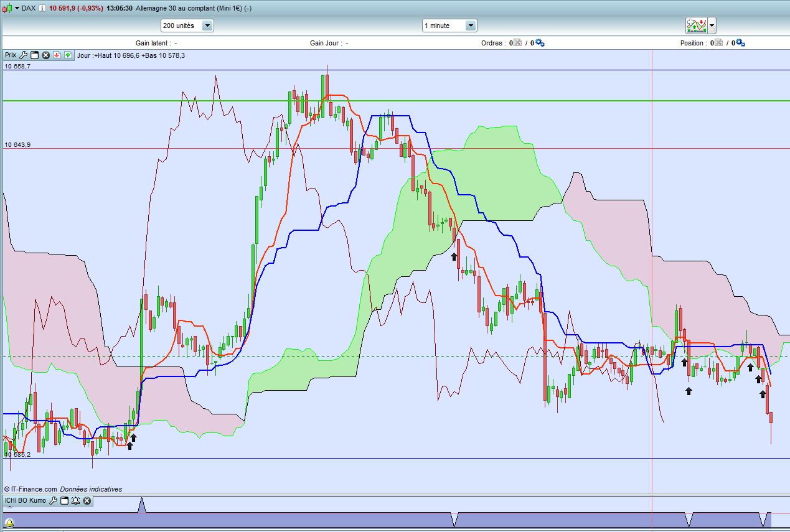Click the red down-arrow order icon on Prix toolbar
The image size is (790, 532).
coord(57,55)
